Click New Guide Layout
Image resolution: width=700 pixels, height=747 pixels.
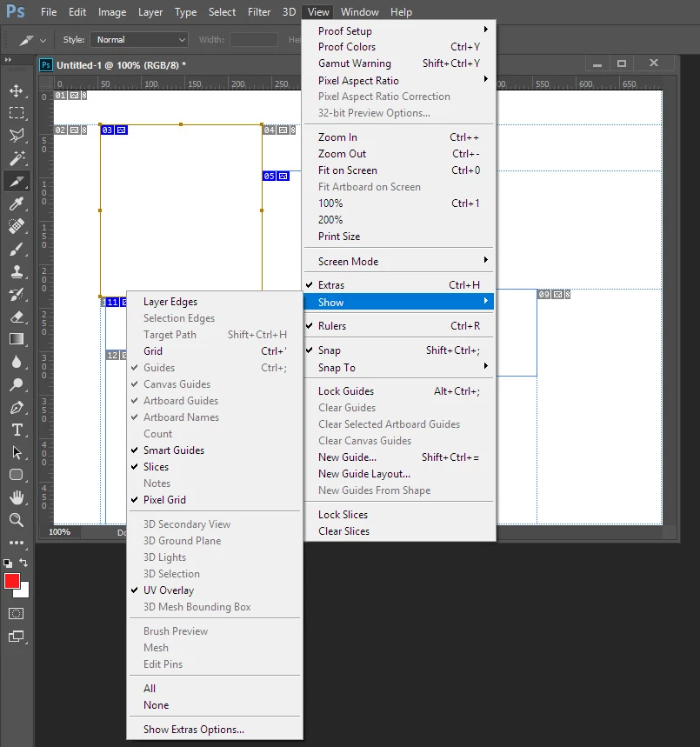click(398, 474)
